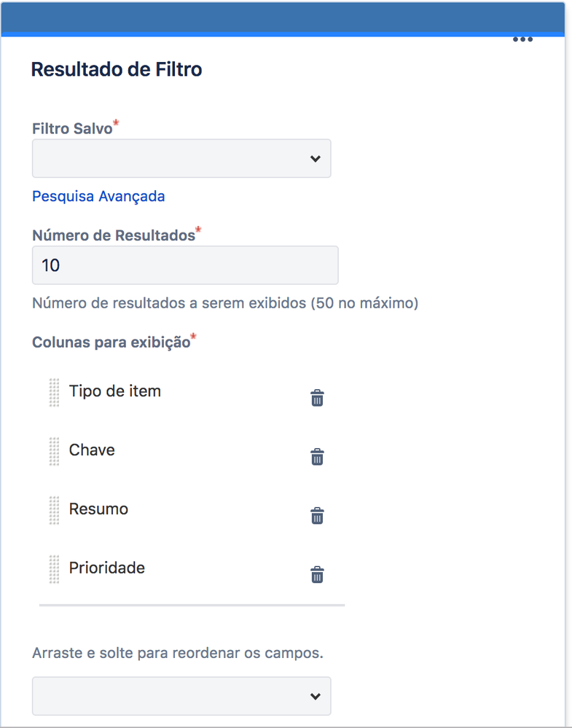Click inside the Número de Resultados field

pyautogui.click(x=184, y=265)
